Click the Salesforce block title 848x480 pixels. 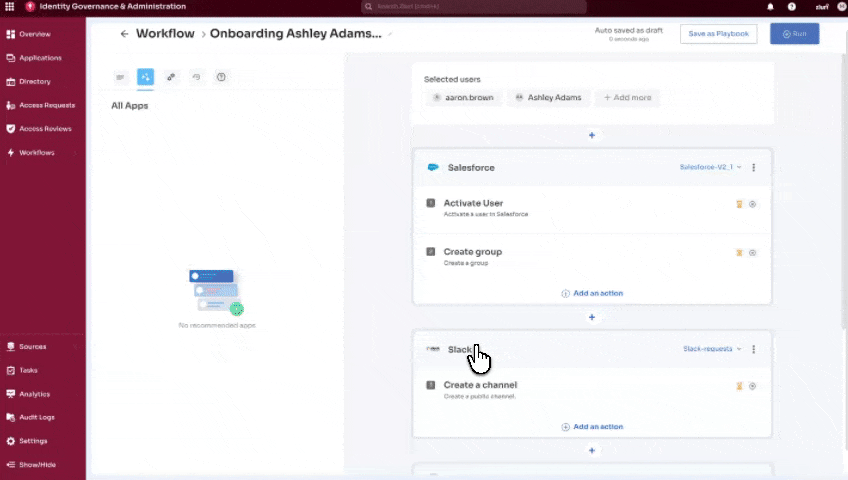[x=471, y=168]
